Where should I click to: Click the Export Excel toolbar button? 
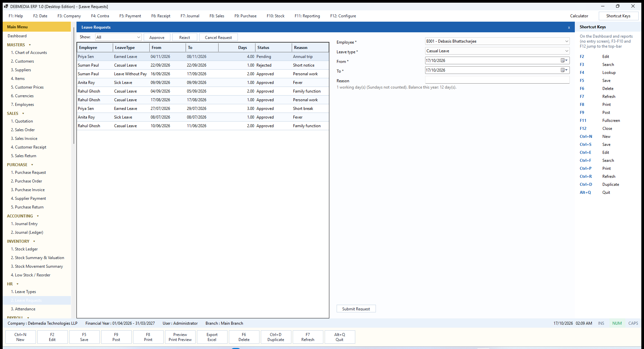coord(212,337)
